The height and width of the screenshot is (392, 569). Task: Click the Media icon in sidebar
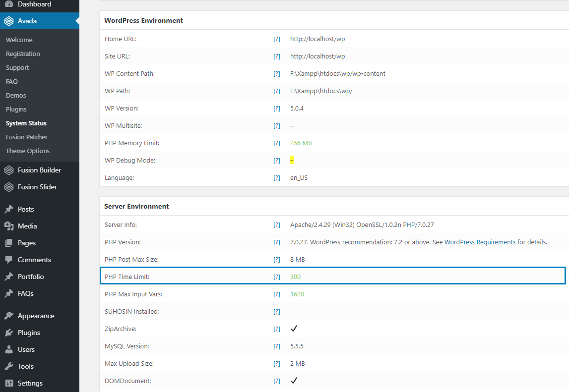pyautogui.click(x=8, y=226)
